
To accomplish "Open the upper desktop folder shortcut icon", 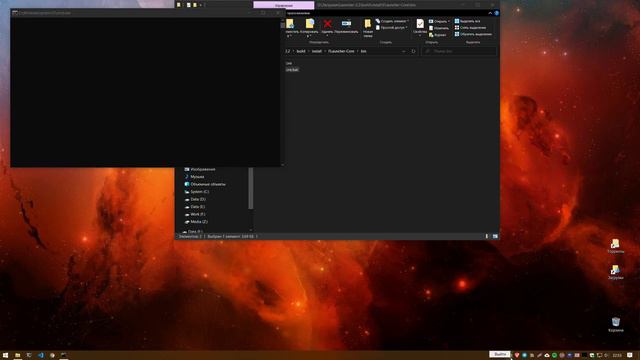I will click(615, 244).
